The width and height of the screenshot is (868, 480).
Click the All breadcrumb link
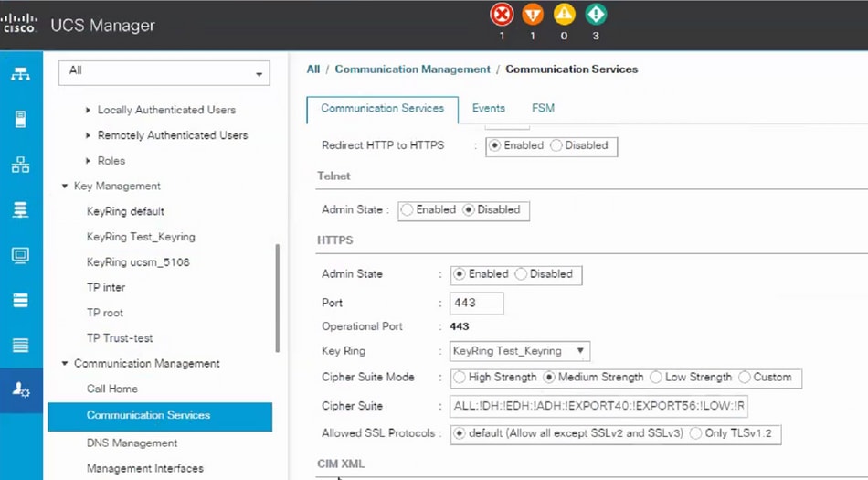313,69
